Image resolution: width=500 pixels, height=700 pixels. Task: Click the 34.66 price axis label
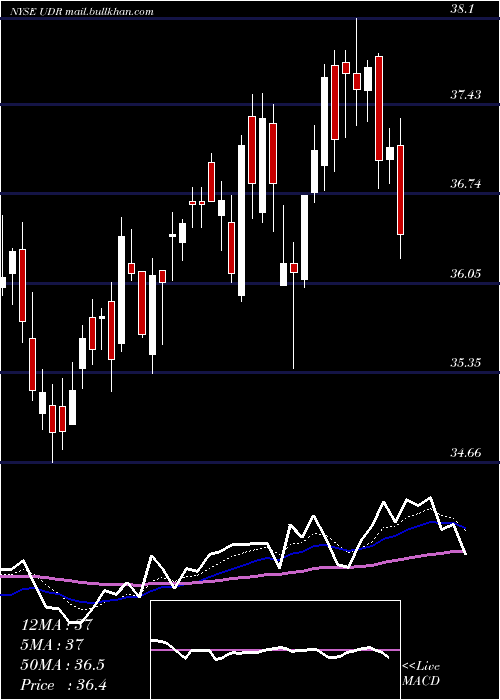[x=466, y=453]
